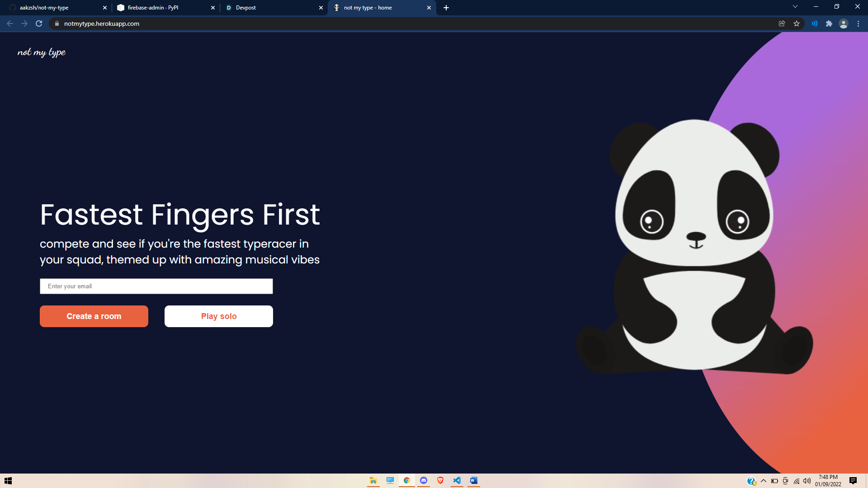The width and height of the screenshot is (868, 488).
Task: Switch to the Devpost tab
Action: pyautogui.click(x=271, y=8)
